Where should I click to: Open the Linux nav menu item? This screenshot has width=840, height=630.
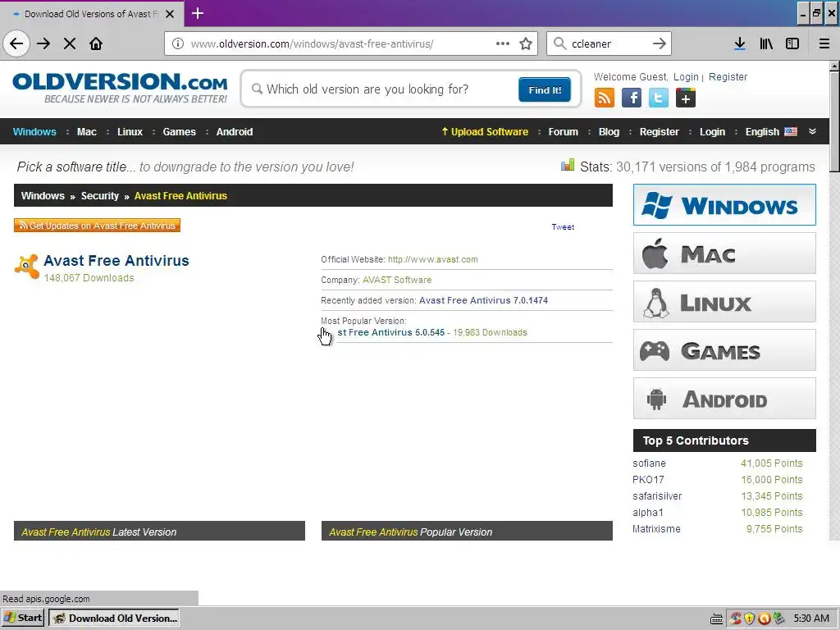point(130,132)
